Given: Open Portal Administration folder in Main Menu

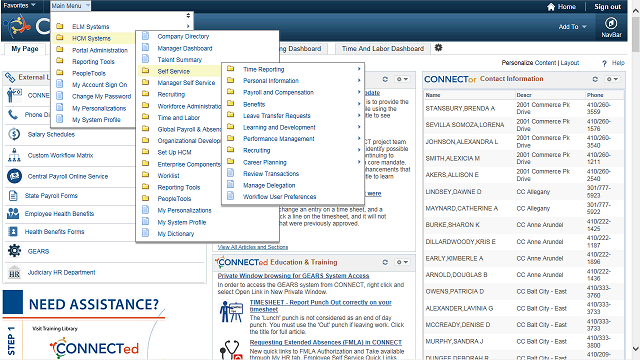Looking at the screenshot, I should [100, 50].
